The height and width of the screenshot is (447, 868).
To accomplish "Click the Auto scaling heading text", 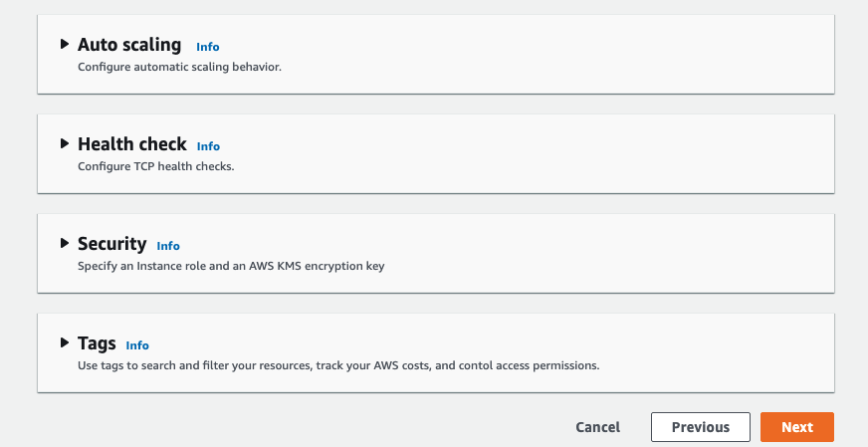I will click(x=129, y=45).
